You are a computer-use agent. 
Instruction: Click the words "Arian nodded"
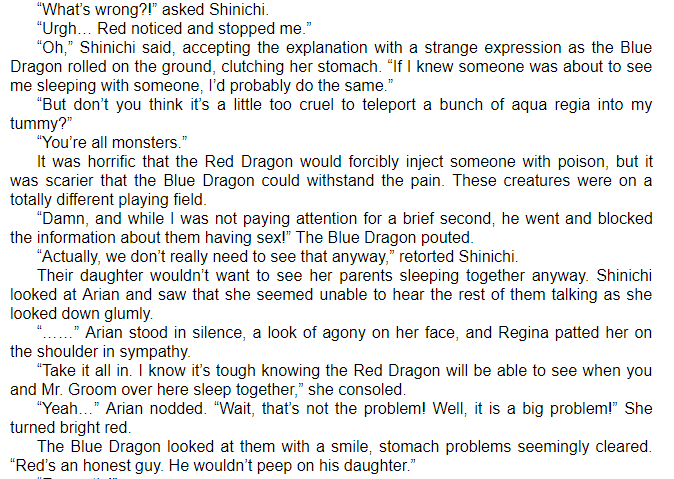(156, 408)
